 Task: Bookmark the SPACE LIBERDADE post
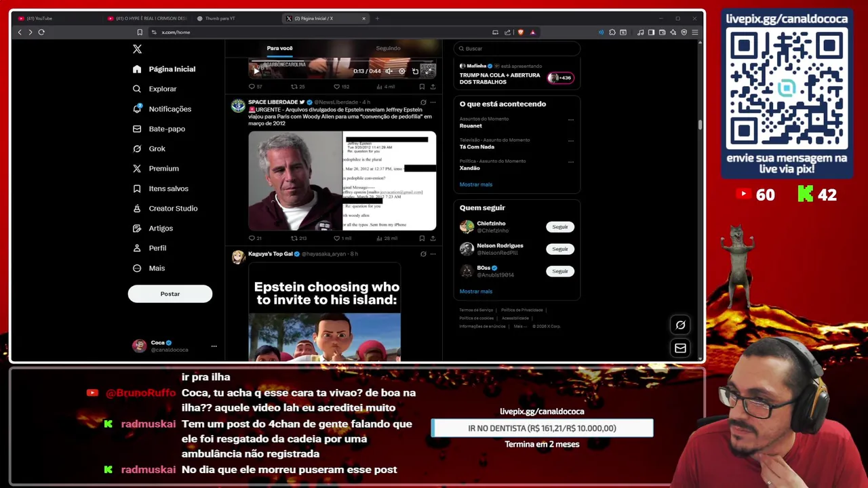click(x=422, y=238)
